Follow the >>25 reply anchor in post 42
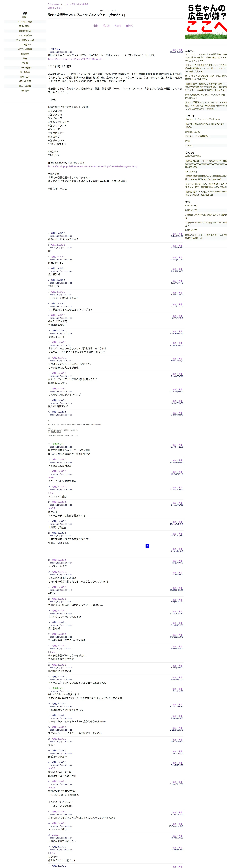Viewport: 227px width, 868px height. [x=52, y=788]
